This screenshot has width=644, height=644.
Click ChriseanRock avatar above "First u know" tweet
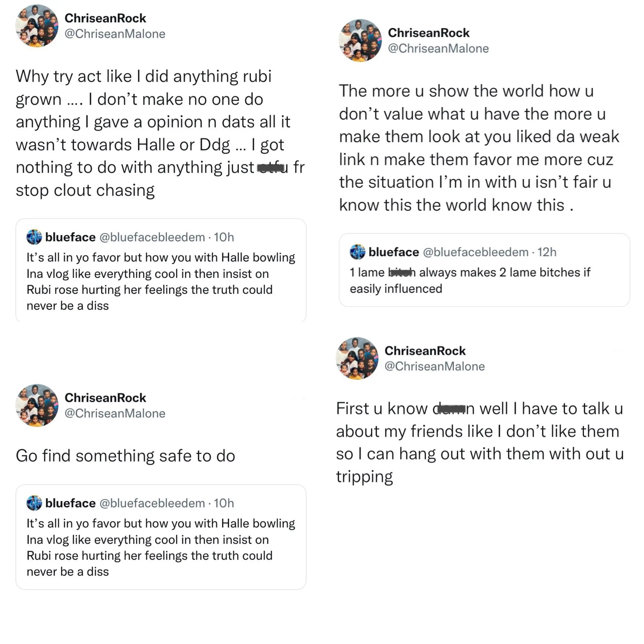(357, 358)
